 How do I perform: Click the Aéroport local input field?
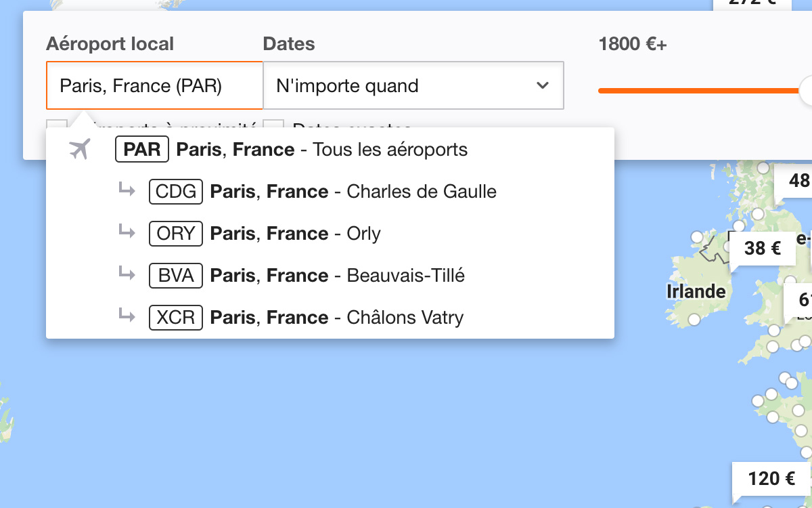[154, 85]
